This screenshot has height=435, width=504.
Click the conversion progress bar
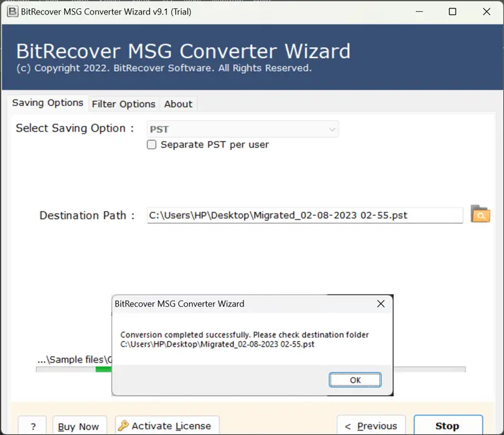(x=251, y=369)
